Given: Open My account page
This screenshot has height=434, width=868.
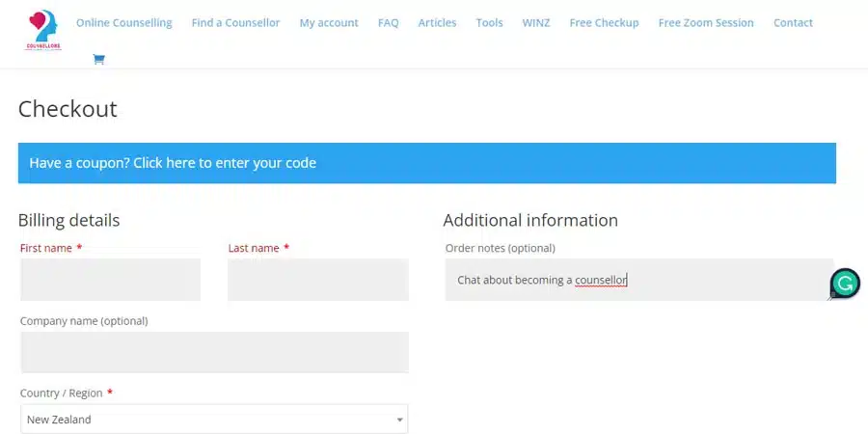Looking at the screenshot, I should coord(328,22).
